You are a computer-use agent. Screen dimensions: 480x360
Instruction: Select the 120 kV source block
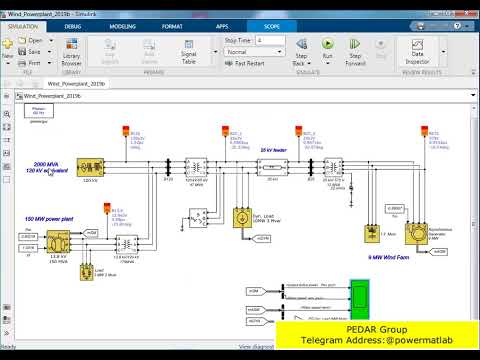[90, 167]
